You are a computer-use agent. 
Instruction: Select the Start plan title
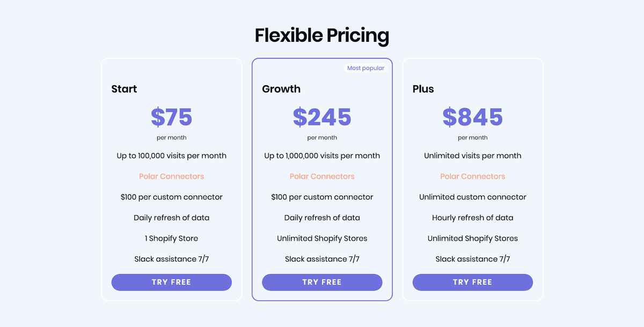pos(124,89)
